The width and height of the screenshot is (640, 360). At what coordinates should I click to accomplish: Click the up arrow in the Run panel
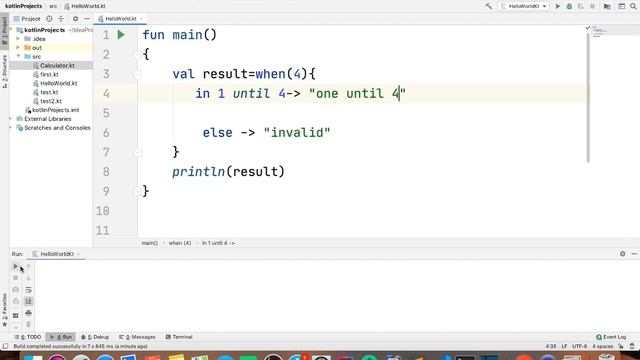point(28,266)
